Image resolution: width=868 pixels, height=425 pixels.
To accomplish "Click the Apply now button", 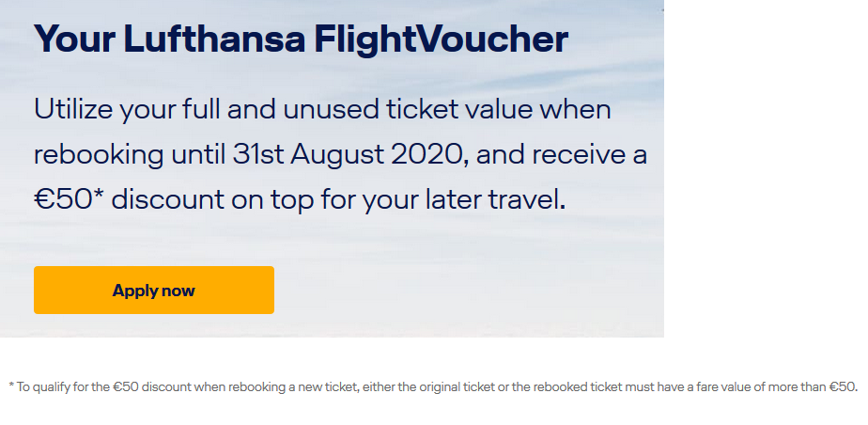I will [154, 290].
